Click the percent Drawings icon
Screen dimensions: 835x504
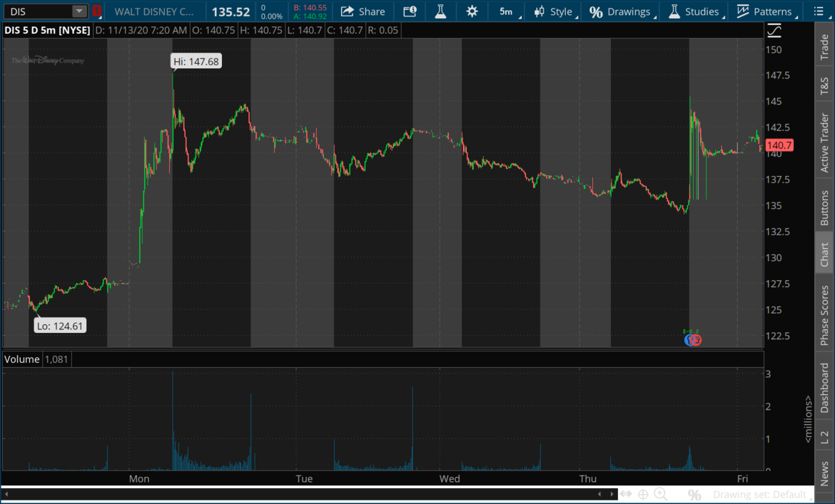tap(596, 12)
